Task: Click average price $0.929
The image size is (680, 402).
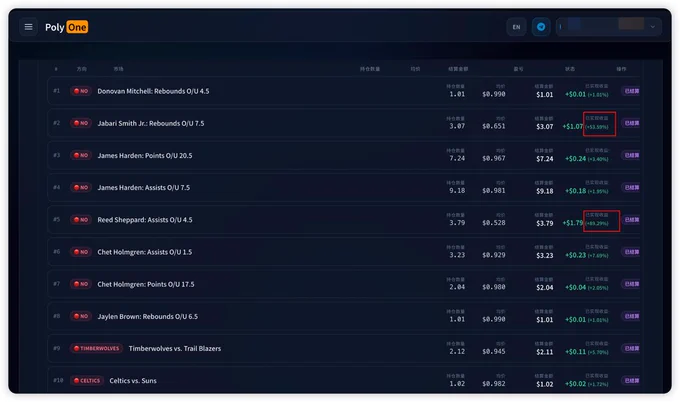Action: coord(494,255)
